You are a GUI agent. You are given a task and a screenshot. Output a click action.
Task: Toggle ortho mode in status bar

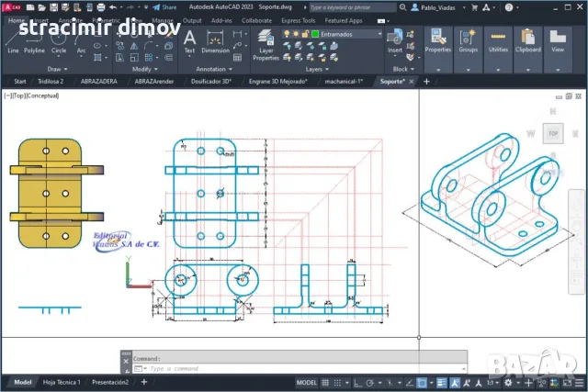[x=357, y=383]
